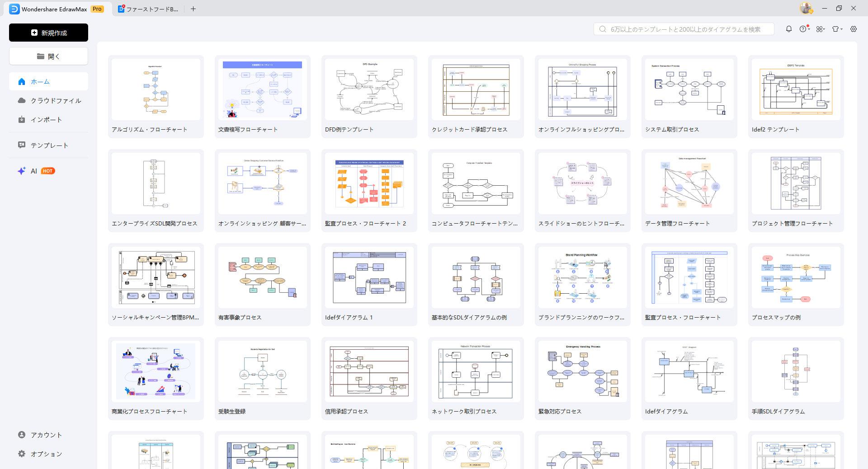Image resolution: width=868 pixels, height=469 pixels.
Task: Click the 新規作成 new document button
Action: click(x=48, y=33)
